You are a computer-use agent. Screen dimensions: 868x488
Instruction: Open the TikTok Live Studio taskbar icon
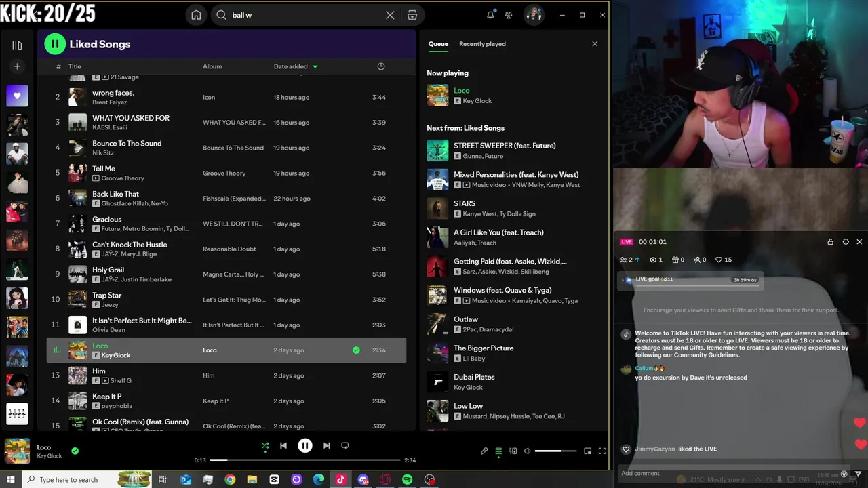point(340,479)
